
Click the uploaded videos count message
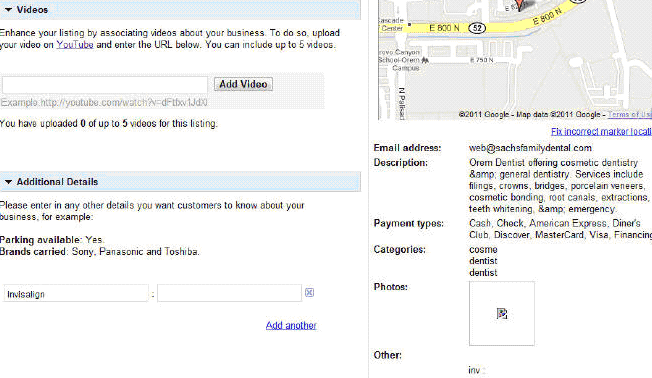(109, 124)
